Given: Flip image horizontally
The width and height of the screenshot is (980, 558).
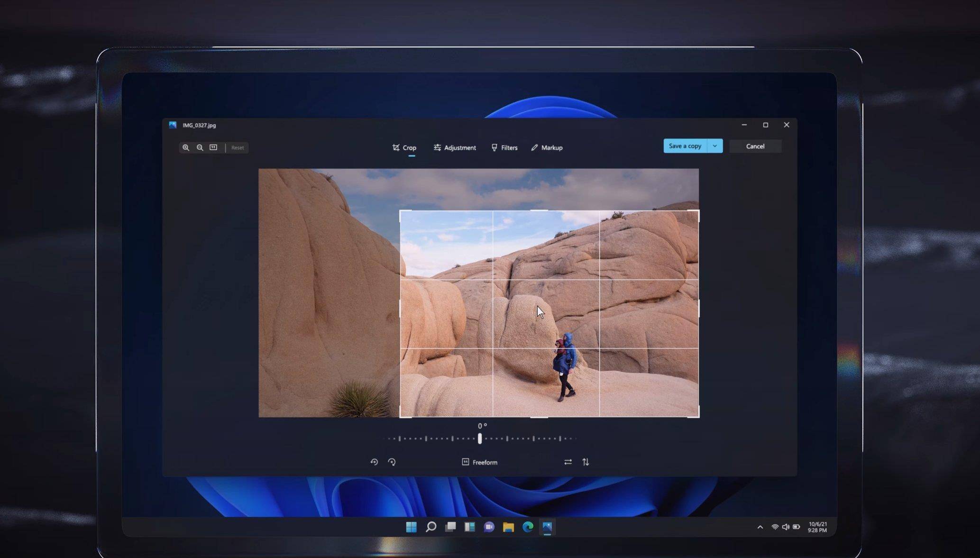Looking at the screenshot, I should tap(568, 462).
